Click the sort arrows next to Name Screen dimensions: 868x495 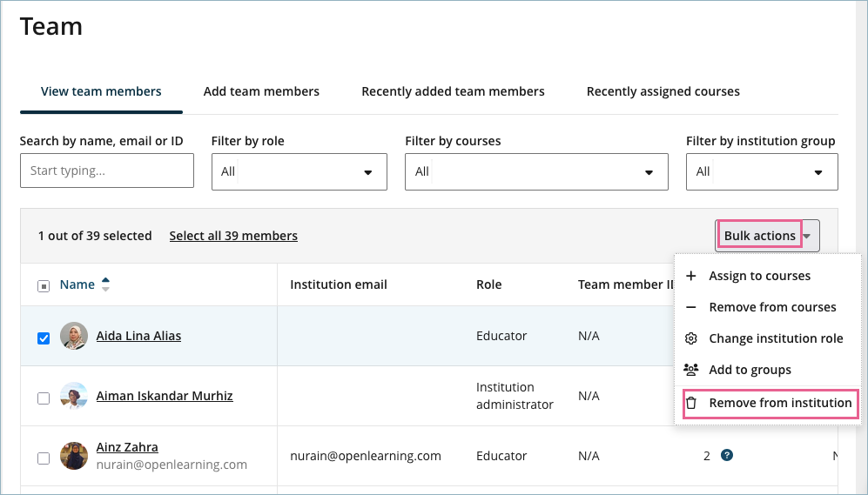106,284
